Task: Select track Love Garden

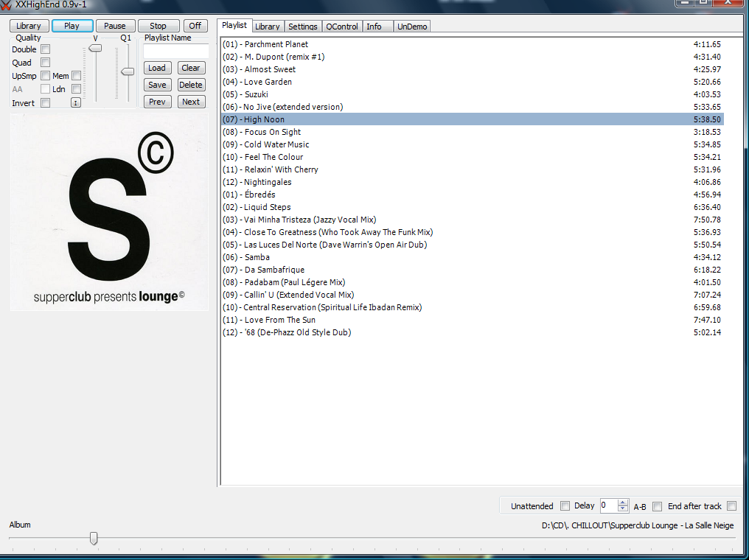Action: tap(473, 82)
